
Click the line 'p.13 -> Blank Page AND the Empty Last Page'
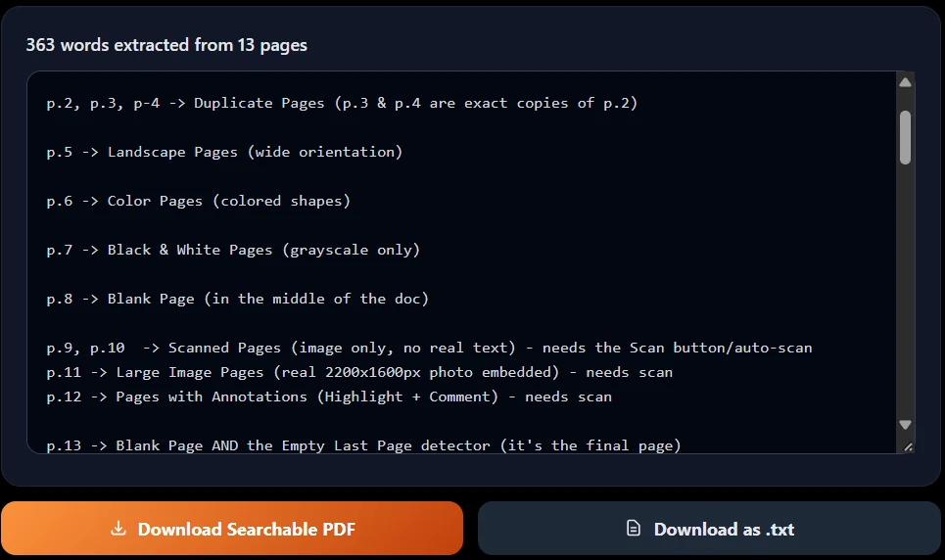363,445
